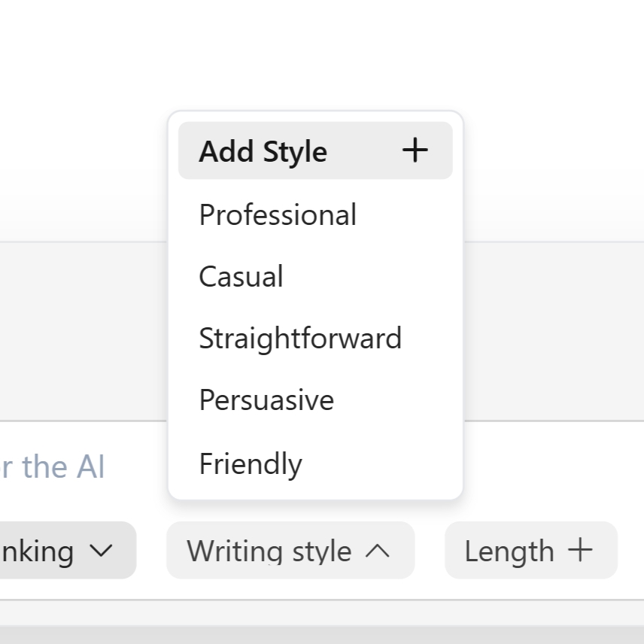Enable the Friendly tone option

coord(250,463)
